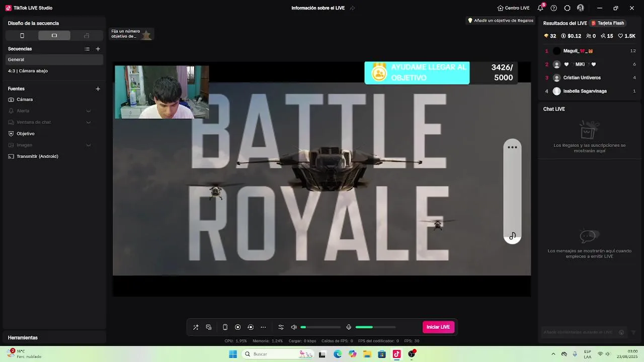644x362 pixels.
Task: Select ranked viewer Cristian Untiveros
Action: 590,78
